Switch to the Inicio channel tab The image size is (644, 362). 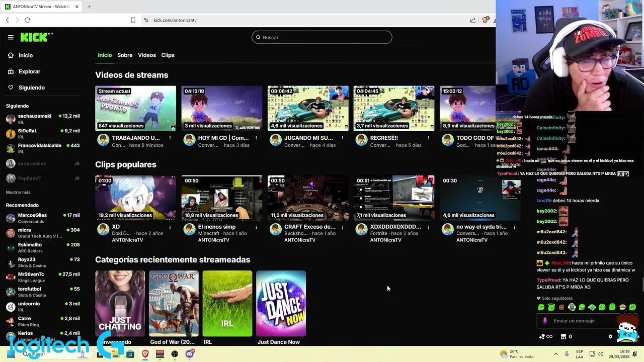tap(105, 55)
